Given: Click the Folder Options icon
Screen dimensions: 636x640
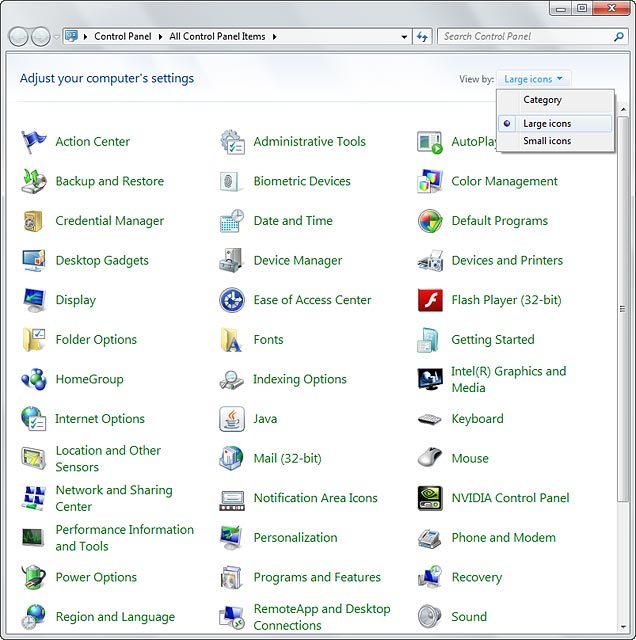Looking at the screenshot, I should [x=33, y=340].
